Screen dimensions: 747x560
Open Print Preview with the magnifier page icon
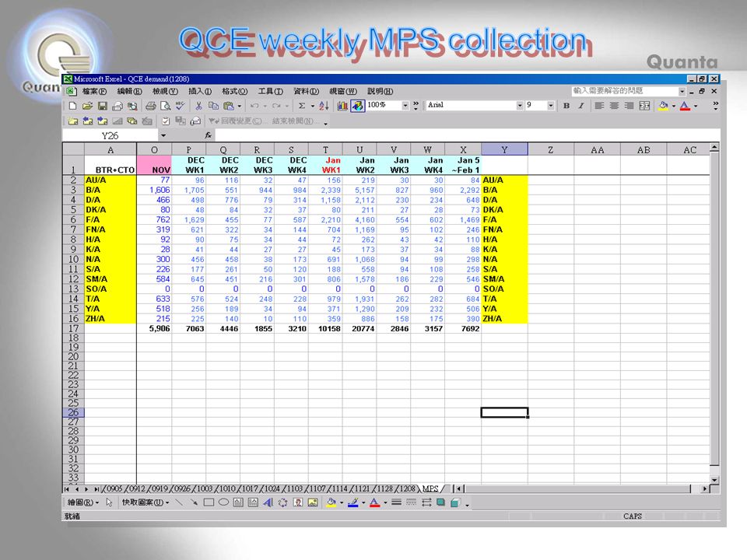(165, 106)
